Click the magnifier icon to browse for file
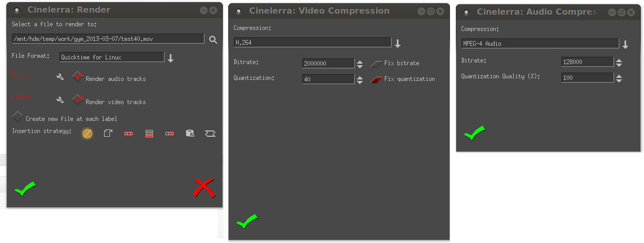644x243 pixels. pyautogui.click(x=213, y=39)
